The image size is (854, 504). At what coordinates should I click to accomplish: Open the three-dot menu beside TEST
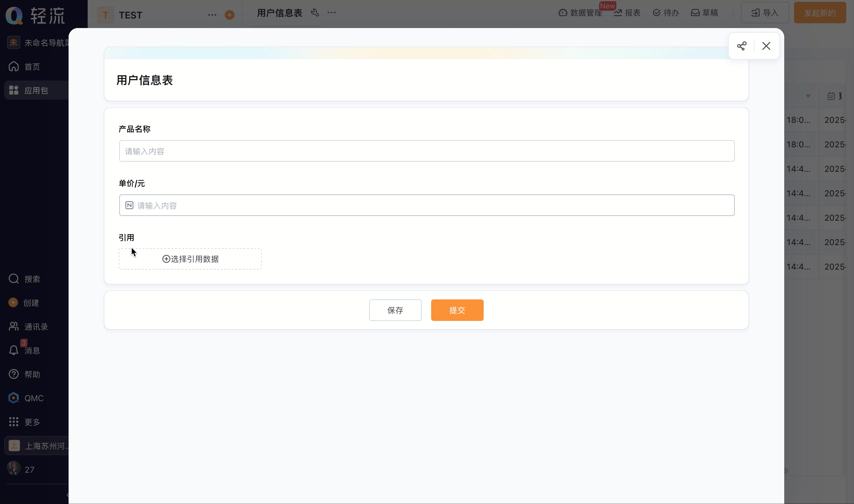coord(212,15)
